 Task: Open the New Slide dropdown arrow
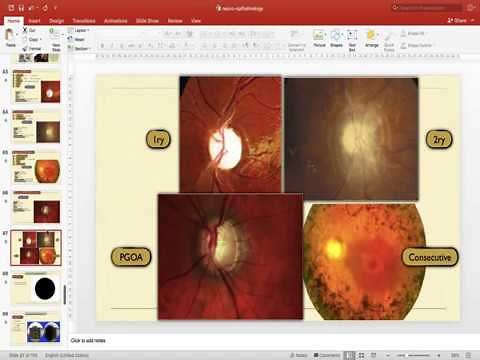pos(63,34)
